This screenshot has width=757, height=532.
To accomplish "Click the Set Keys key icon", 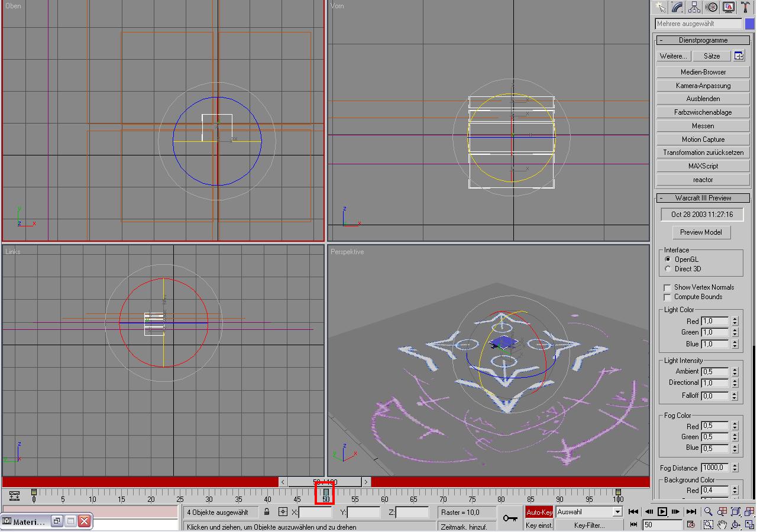I will (510, 518).
